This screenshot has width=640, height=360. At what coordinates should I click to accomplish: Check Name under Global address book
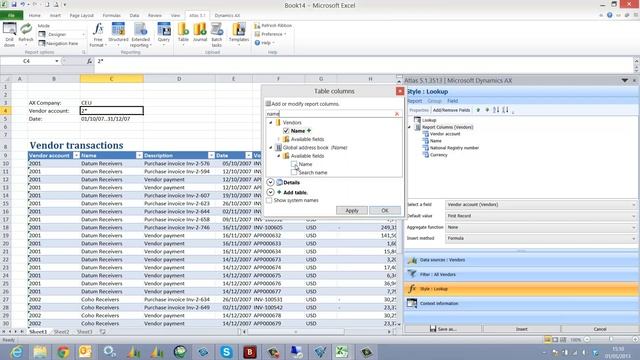(x=294, y=164)
